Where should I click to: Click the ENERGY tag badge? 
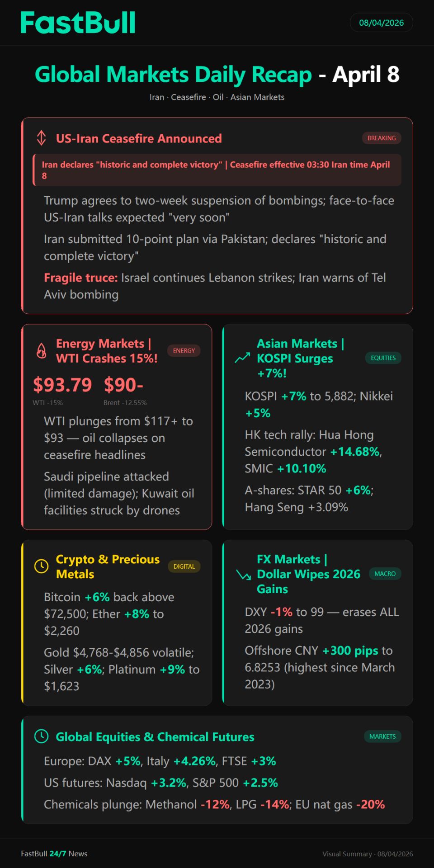click(184, 351)
